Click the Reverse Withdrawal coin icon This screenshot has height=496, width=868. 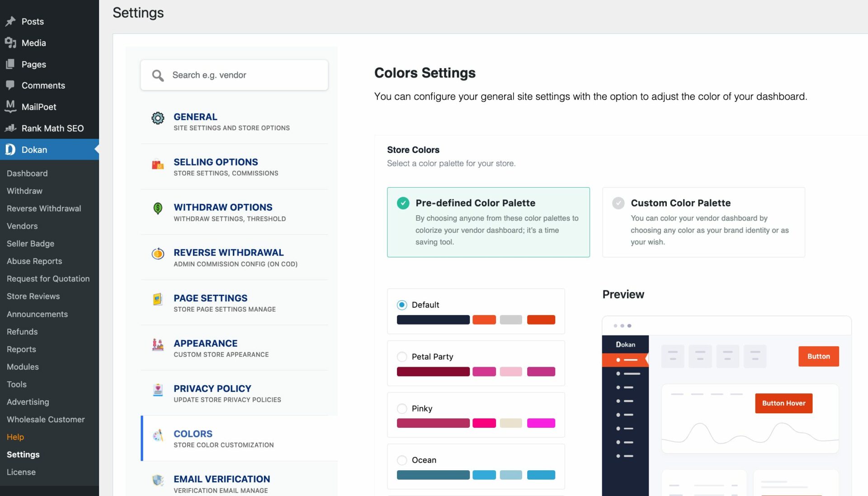click(x=158, y=254)
